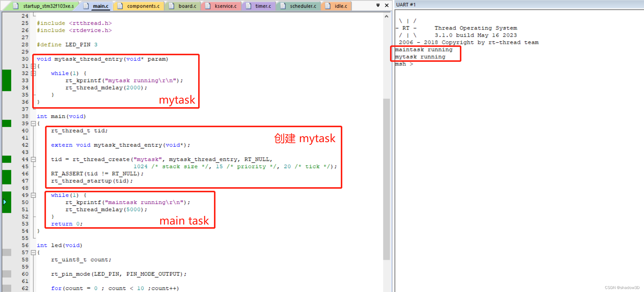
Task: Collapse the main function fold at line 39
Action: (33, 124)
